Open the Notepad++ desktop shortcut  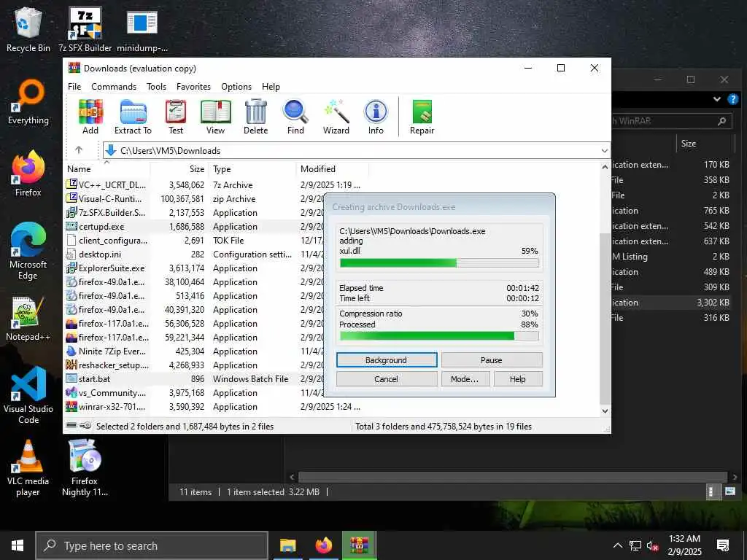[x=28, y=319]
